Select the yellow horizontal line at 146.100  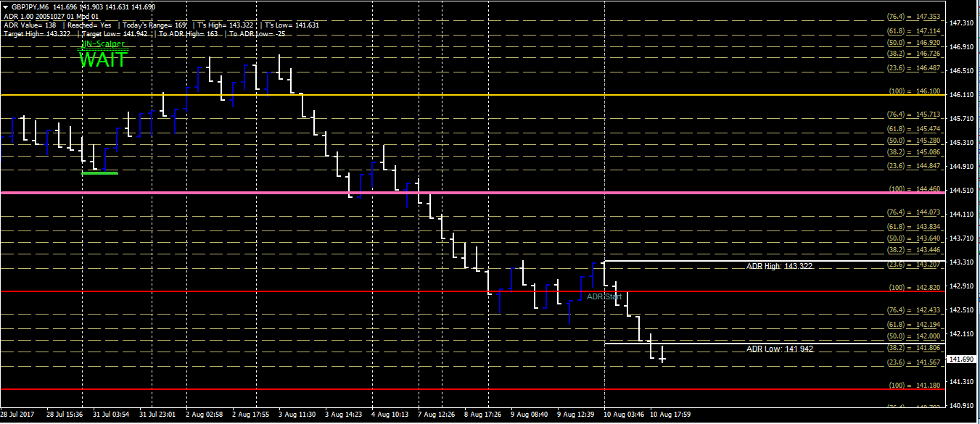(472, 95)
